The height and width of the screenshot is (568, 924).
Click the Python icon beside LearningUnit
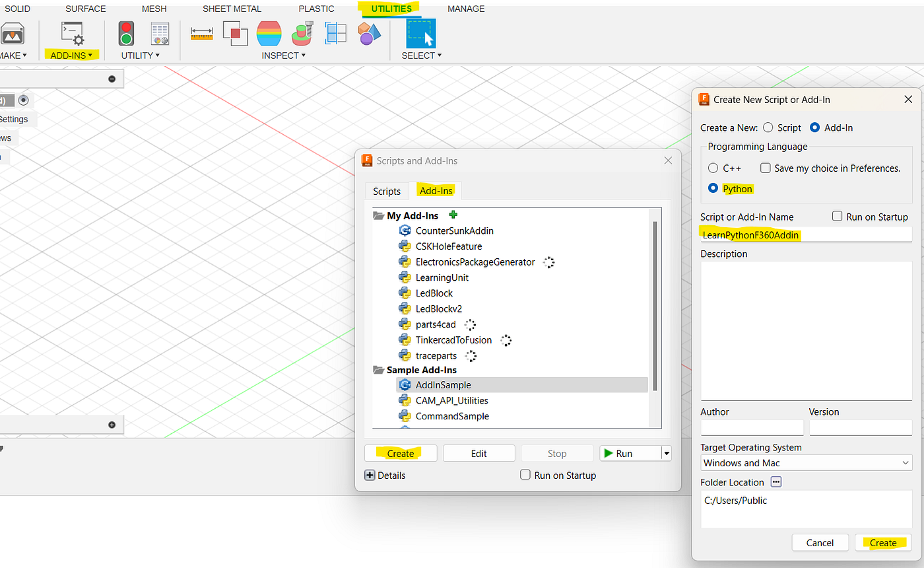tap(405, 277)
